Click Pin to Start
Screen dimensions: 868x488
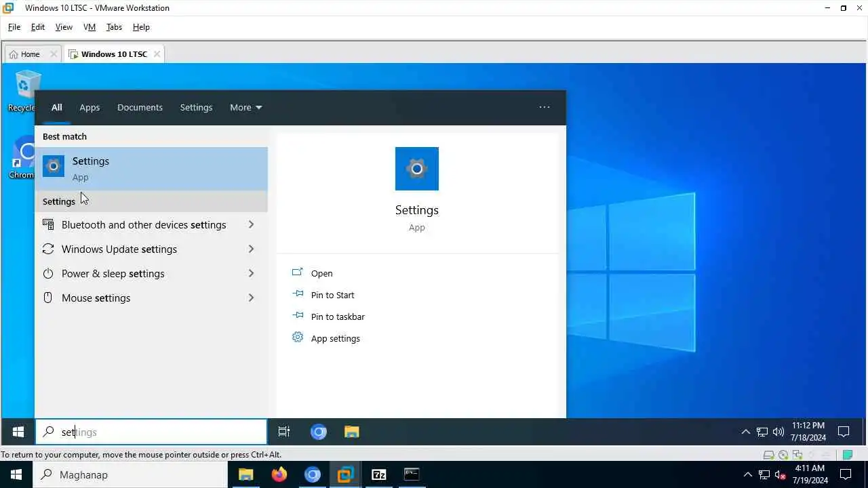click(332, 295)
